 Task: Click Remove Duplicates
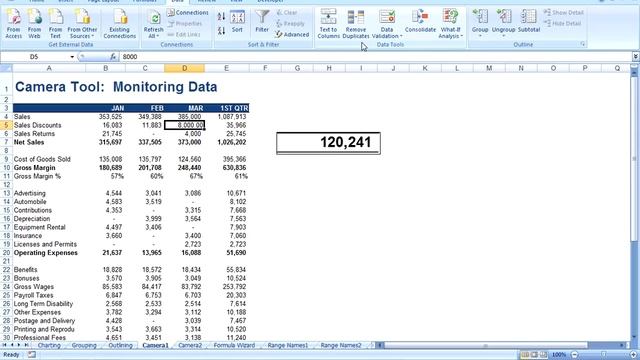(x=356, y=24)
